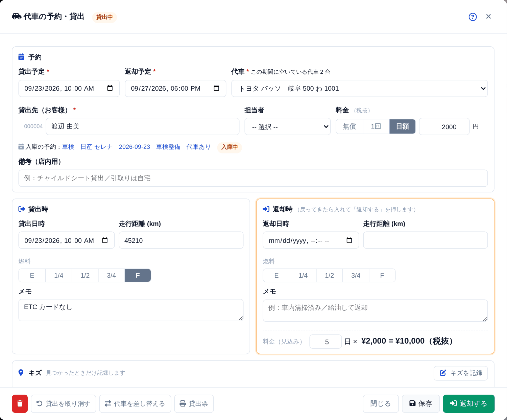Open calendar picker for 貸出日時 field
Viewport: 507px width, 420px height.
105,240
